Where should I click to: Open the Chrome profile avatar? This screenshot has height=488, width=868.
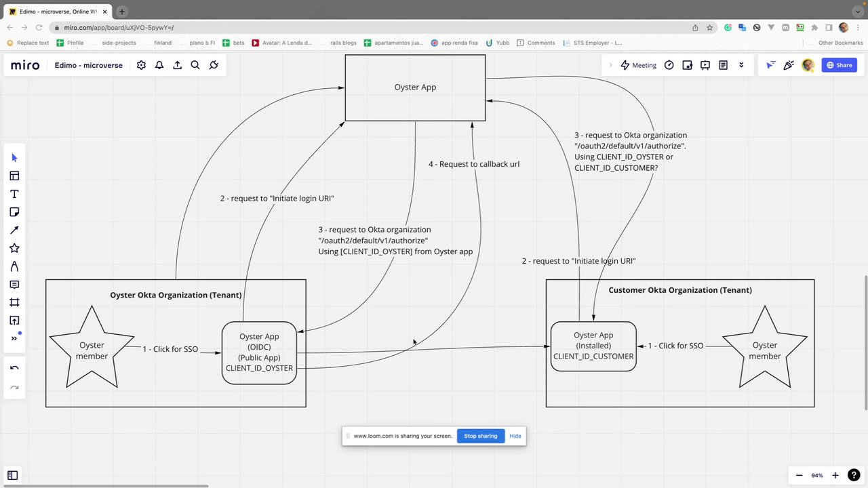pos(844,28)
